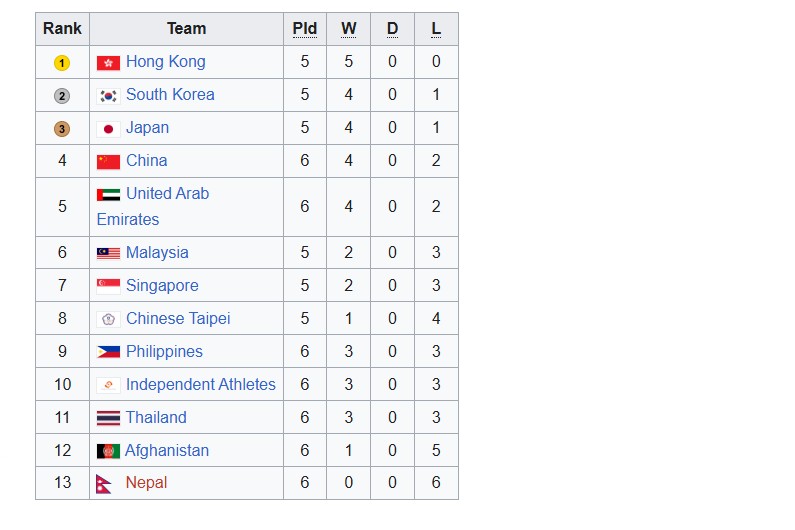Open the Hong Kong team link
This screenshot has height=530, width=795.
pyautogui.click(x=166, y=61)
